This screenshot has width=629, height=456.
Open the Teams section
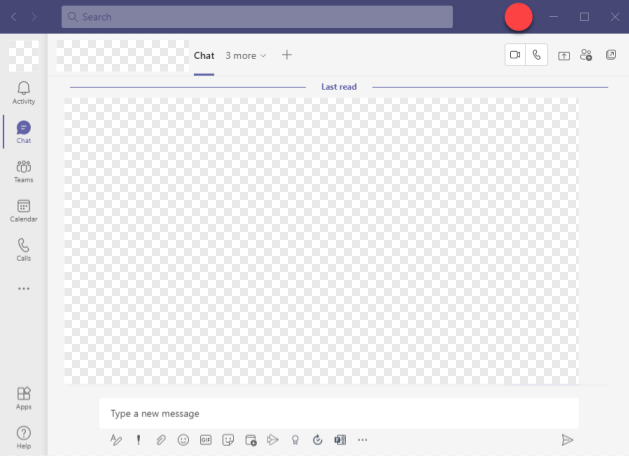point(24,171)
